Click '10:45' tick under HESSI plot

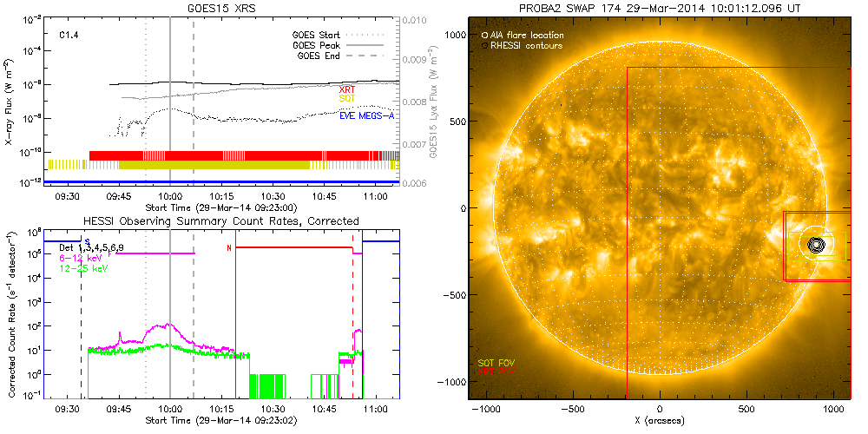325,411
